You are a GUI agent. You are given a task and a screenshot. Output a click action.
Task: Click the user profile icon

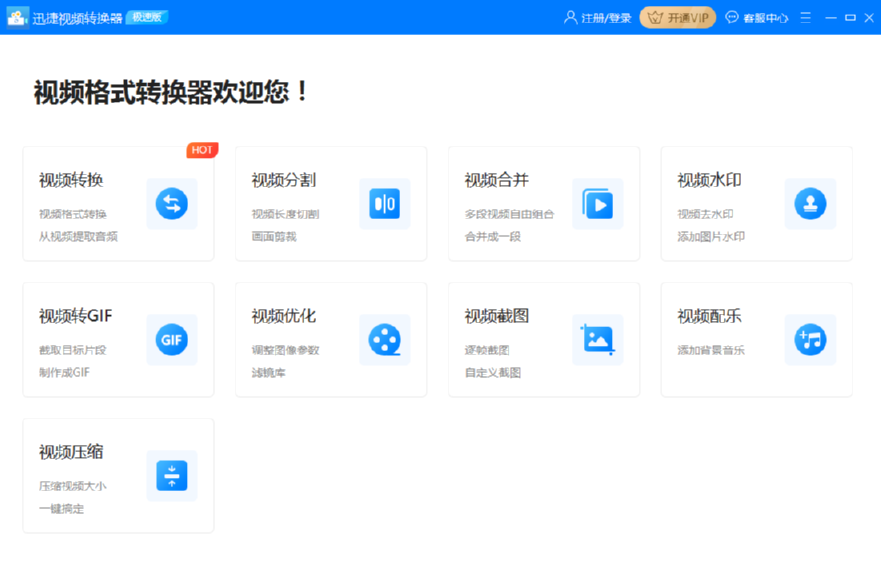pos(570,17)
